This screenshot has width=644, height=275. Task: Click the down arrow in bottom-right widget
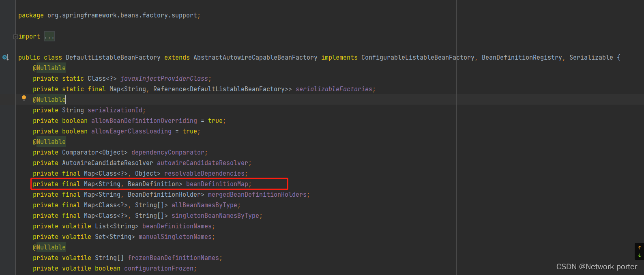tap(640, 256)
